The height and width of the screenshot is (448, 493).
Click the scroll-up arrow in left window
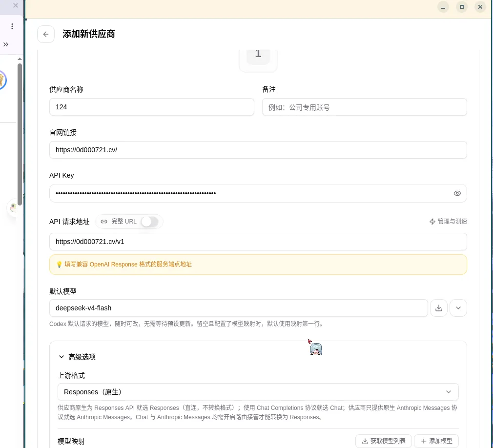tap(20, 59)
